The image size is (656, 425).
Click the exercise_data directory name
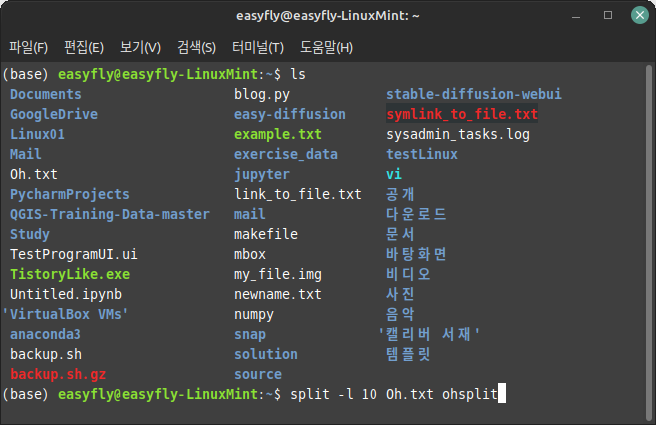(285, 154)
